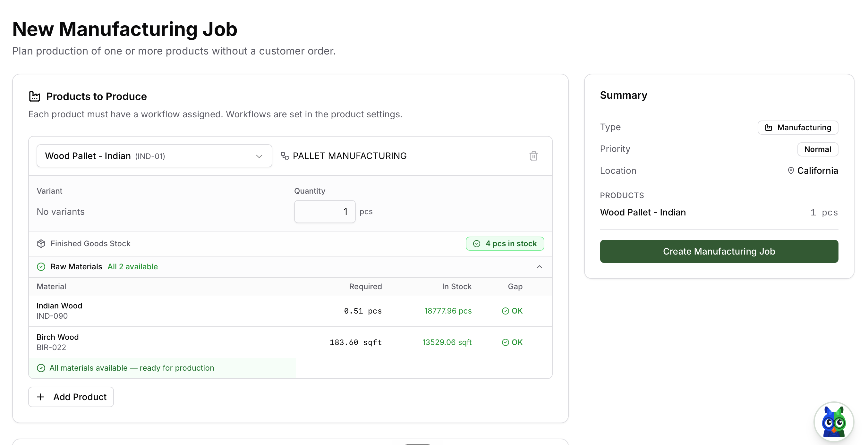The image size is (868, 445).
Task: Click the New Manufacturing Job heading
Action: (125, 29)
